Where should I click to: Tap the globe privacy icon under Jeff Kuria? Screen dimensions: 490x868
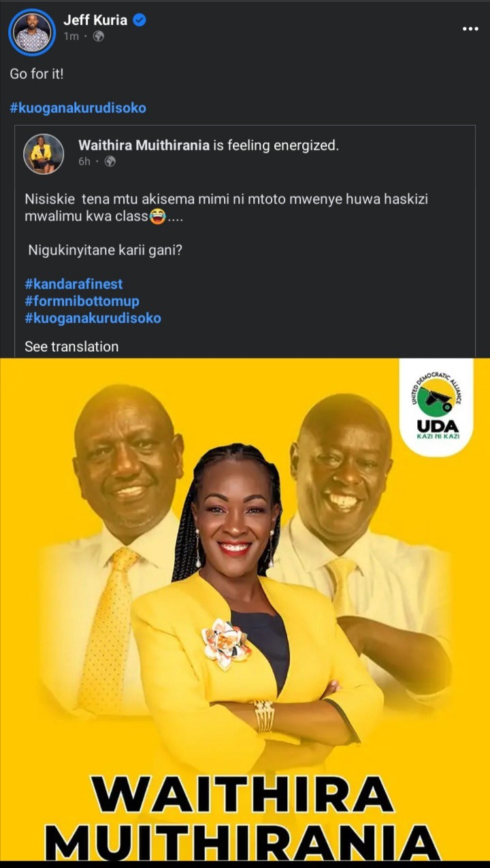coord(98,36)
